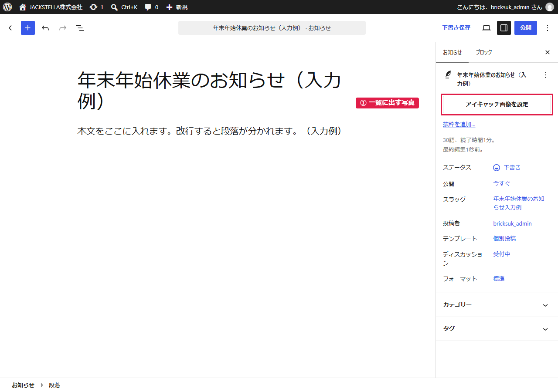Redo the last undone edit
Screen dimensions: 558x392
[x=63, y=28]
